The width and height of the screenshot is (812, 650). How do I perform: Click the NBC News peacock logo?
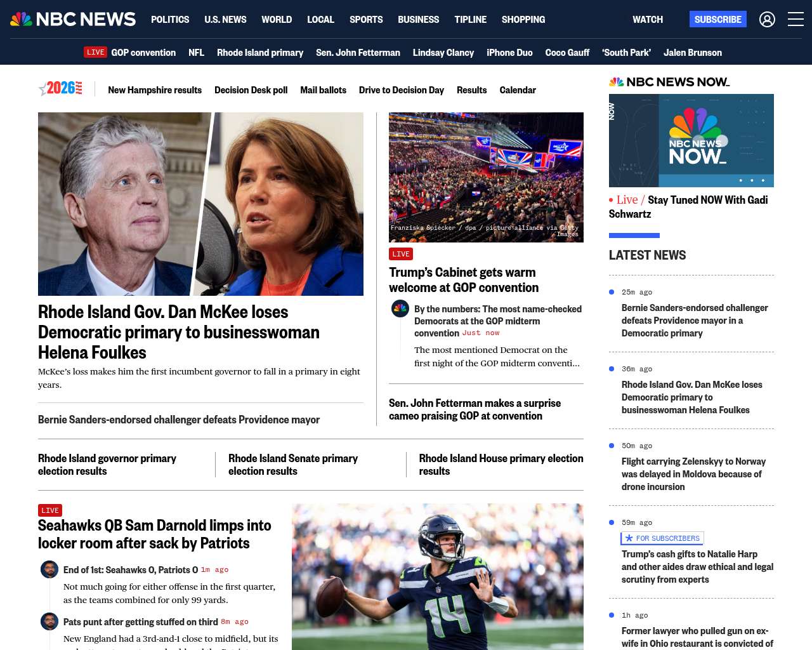click(73, 19)
